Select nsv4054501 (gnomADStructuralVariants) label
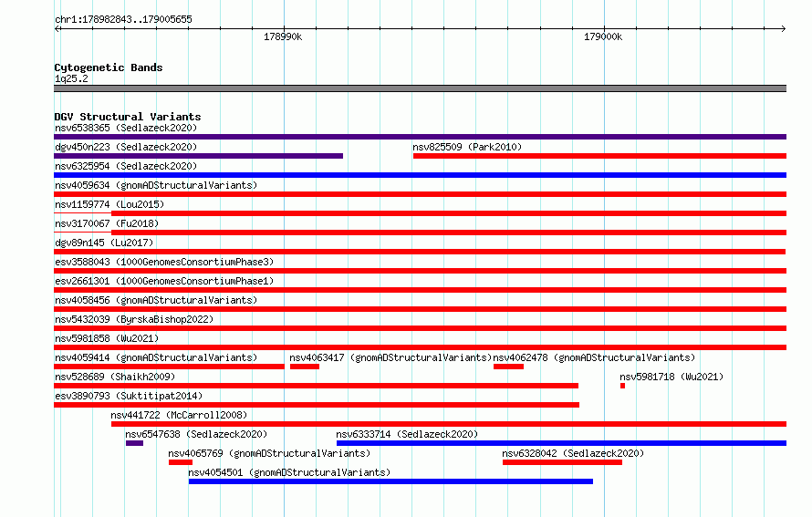Screen dimensions: 812x517 289,472
